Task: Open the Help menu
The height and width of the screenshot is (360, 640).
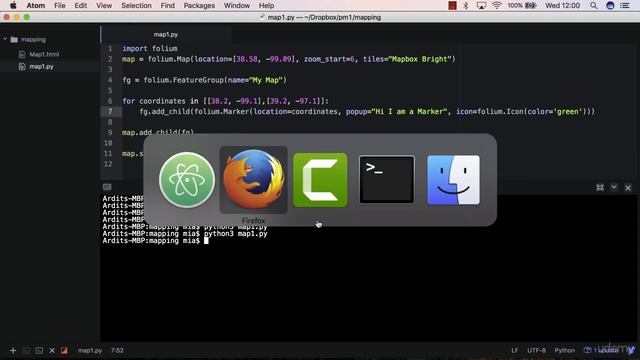Action: [x=266, y=5]
